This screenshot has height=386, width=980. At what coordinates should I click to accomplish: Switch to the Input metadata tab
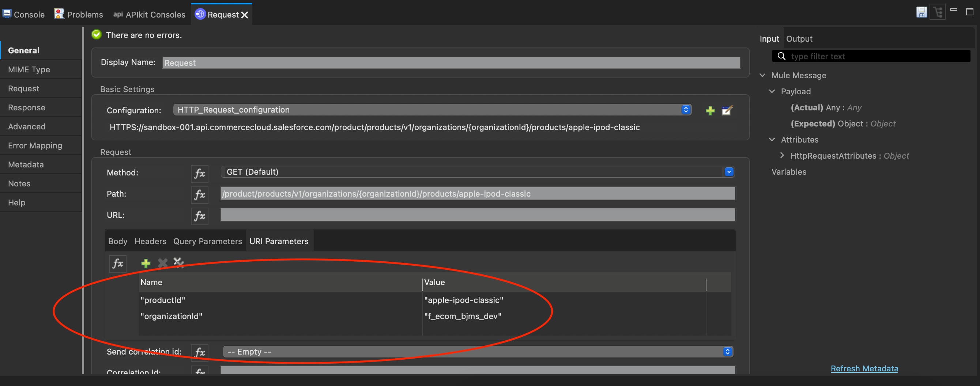[x=769, y=39]
